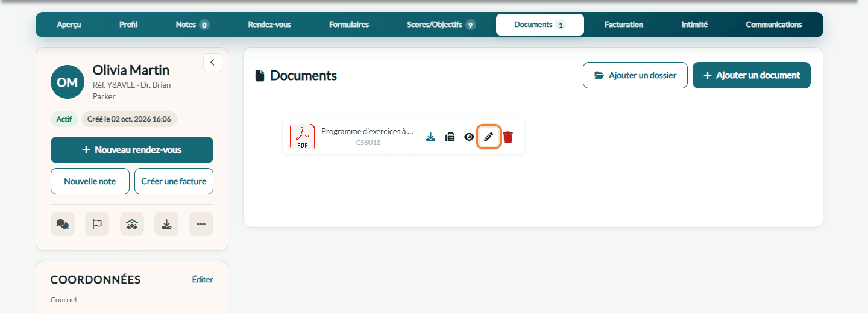Click Nouveau rendez-vous button
This screenshot has height=313, width=868.
click(x=132, y=150)
